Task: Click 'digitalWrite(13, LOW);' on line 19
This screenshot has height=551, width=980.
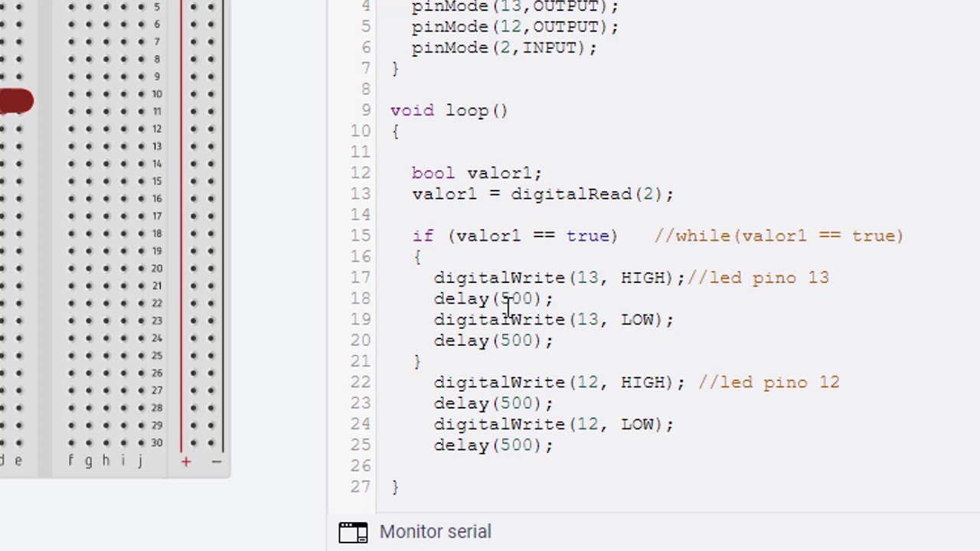Action: (554, 319)
